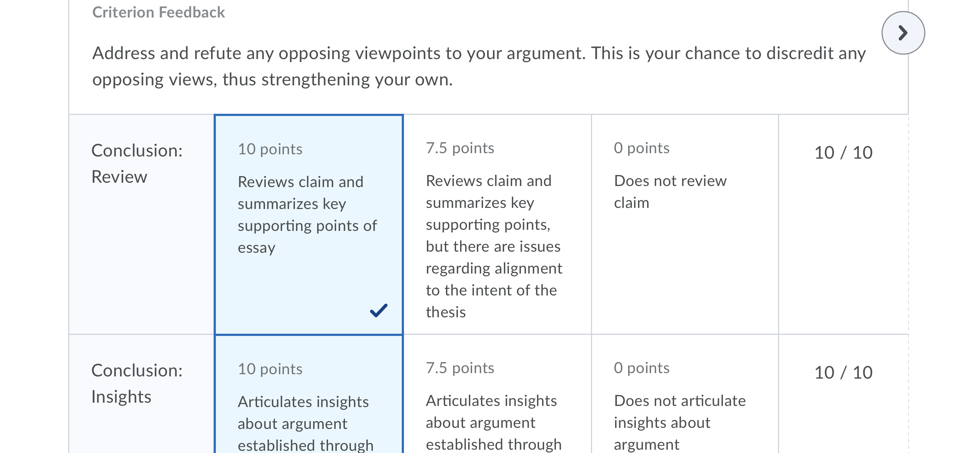The image size is (980, 453).
Task: Click '10 points' label in Review row
Action: 270,149
